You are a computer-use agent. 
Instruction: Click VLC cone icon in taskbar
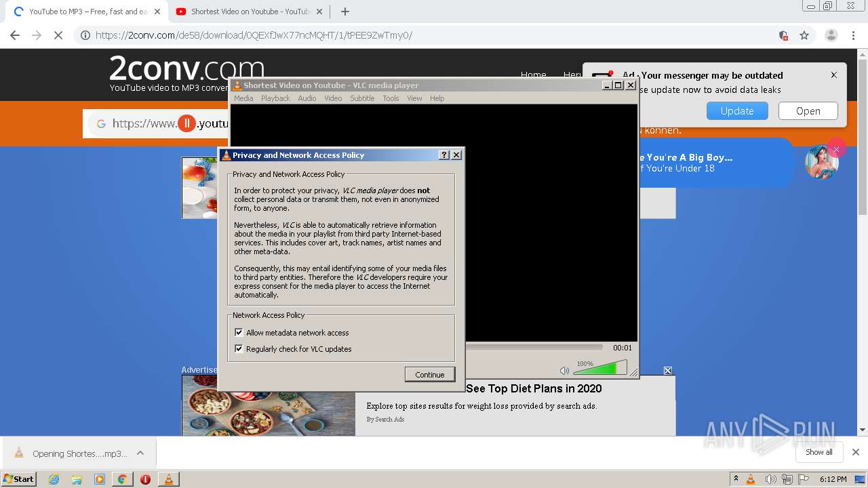[x=168, y=479]
